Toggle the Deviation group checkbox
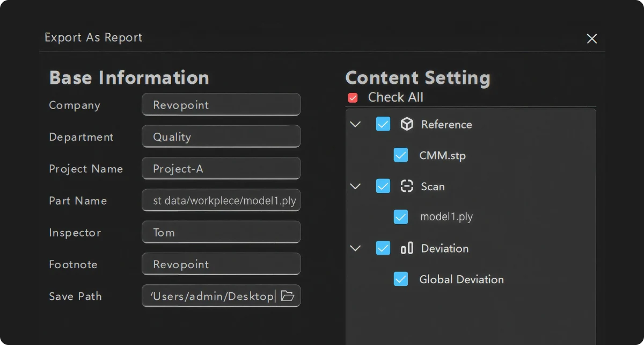The image size is (644, 345). [x=383, y=248]
